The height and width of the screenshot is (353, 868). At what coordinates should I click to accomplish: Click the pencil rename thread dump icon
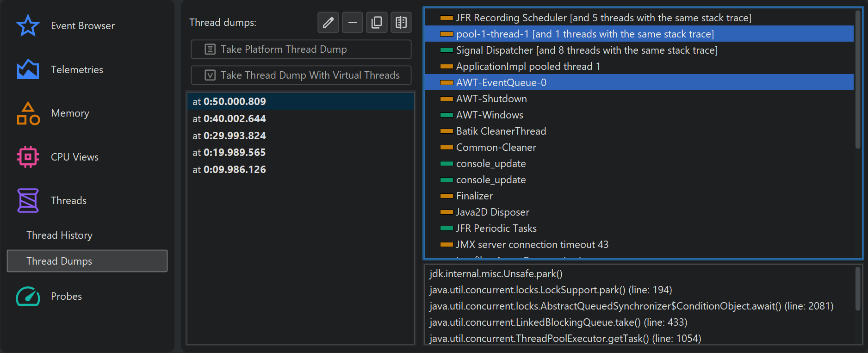point(328,22)
